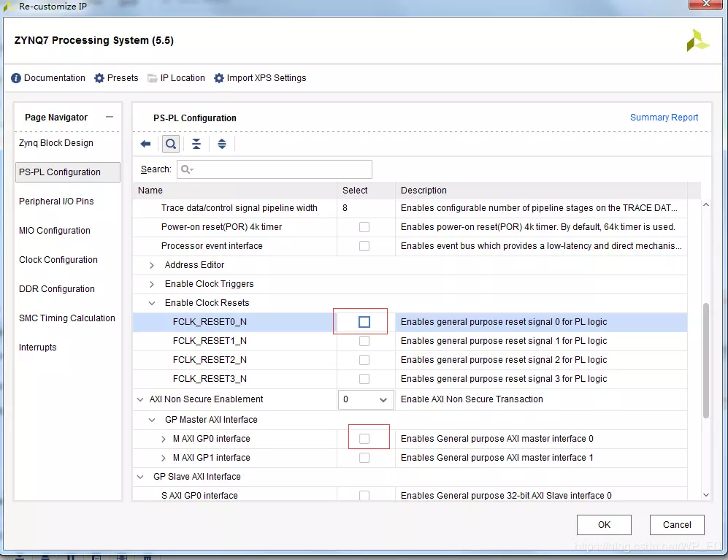Select S AXI GP0 interface row label

199,496
